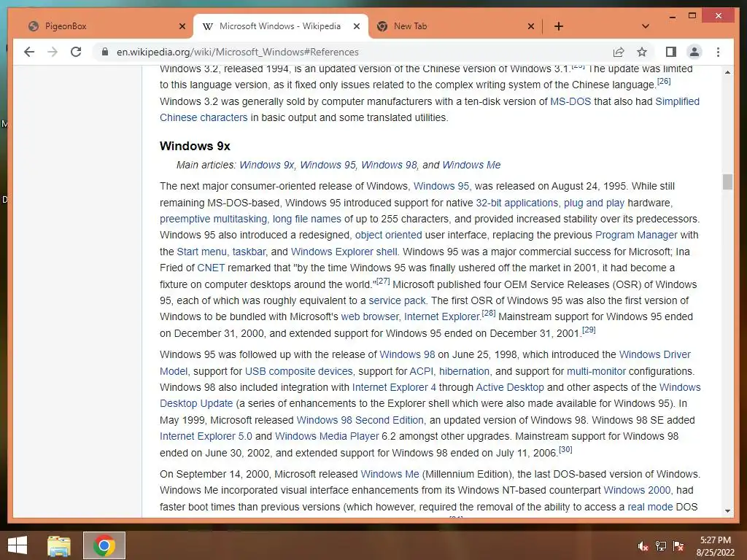Open network status tray icon
This screenshot has width=747, height=560.
(661, 545)
